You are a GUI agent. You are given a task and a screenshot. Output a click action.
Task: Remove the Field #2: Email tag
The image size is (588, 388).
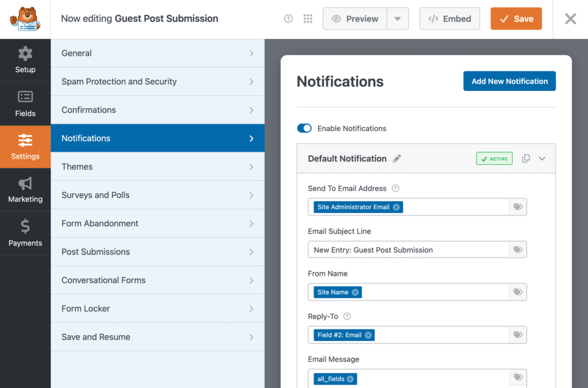pos(368,335)
